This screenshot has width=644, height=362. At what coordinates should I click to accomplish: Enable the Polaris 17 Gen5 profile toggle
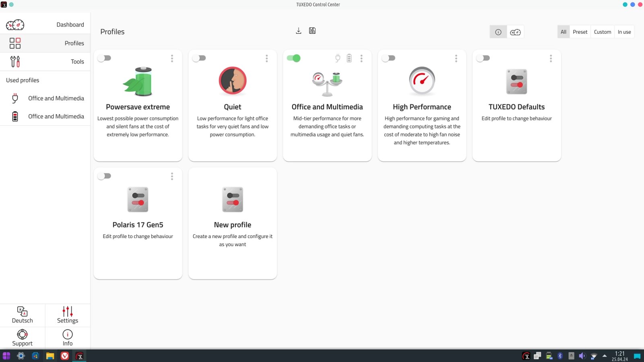pos(104,176)
